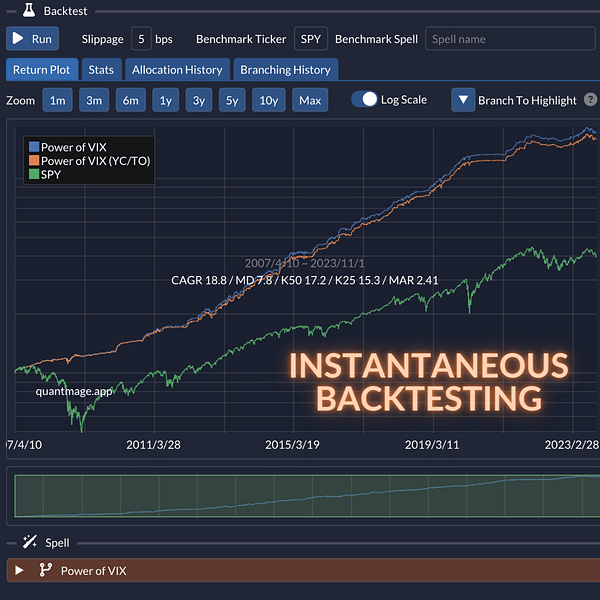Zoom chart to 6m
This screenshot has height=600, width=600.
pyautogui.click(x=131, y=100)
